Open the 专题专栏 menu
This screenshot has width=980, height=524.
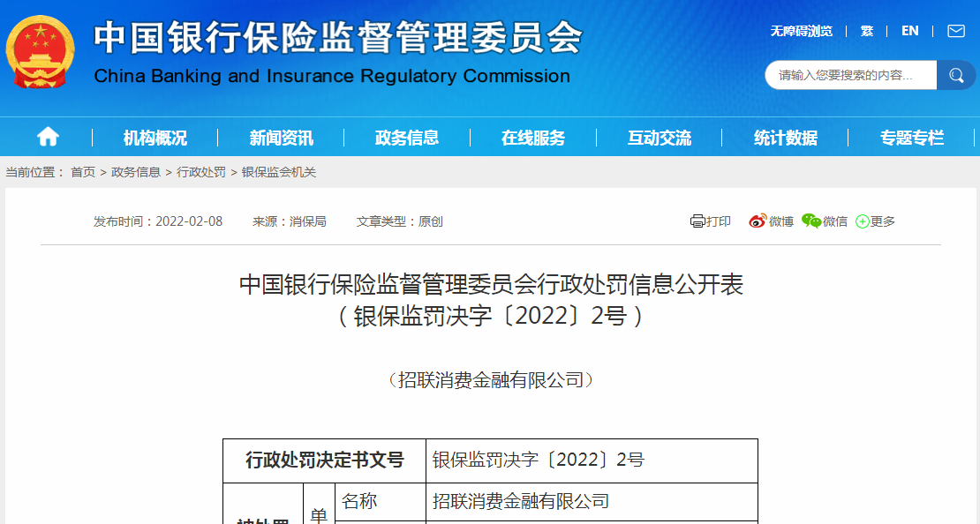pos(912,138)
